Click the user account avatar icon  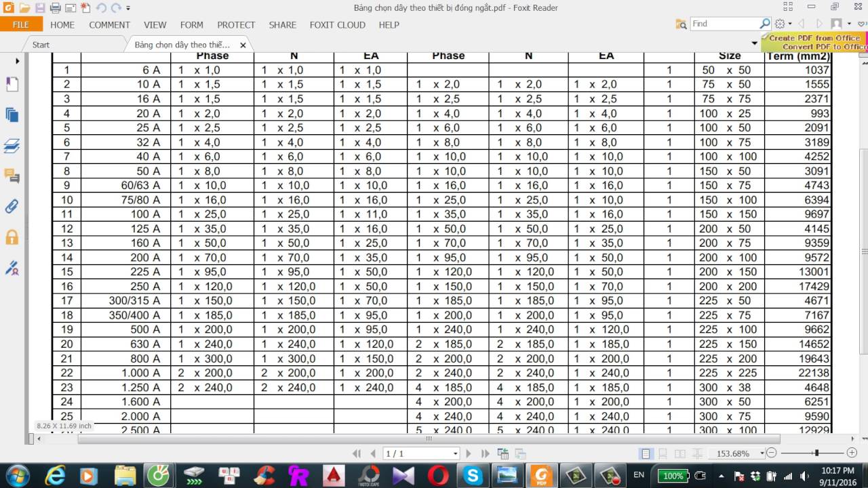[837, 24]
